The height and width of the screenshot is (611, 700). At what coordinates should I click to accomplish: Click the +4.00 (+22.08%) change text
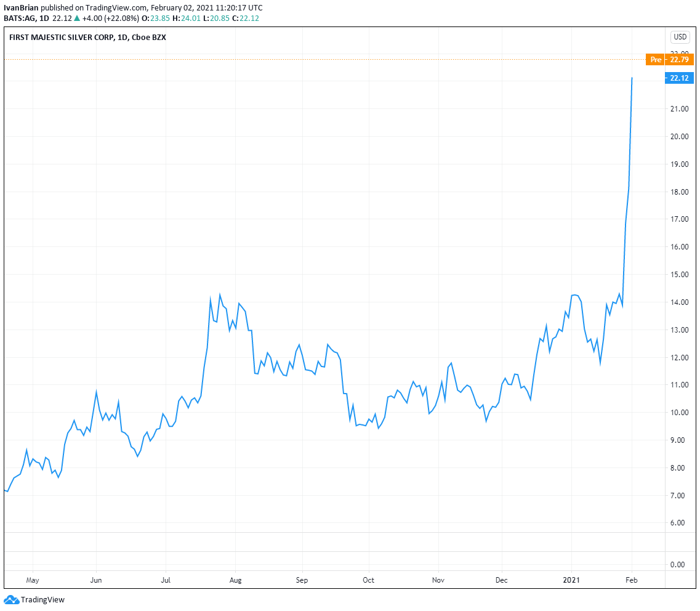111,18
